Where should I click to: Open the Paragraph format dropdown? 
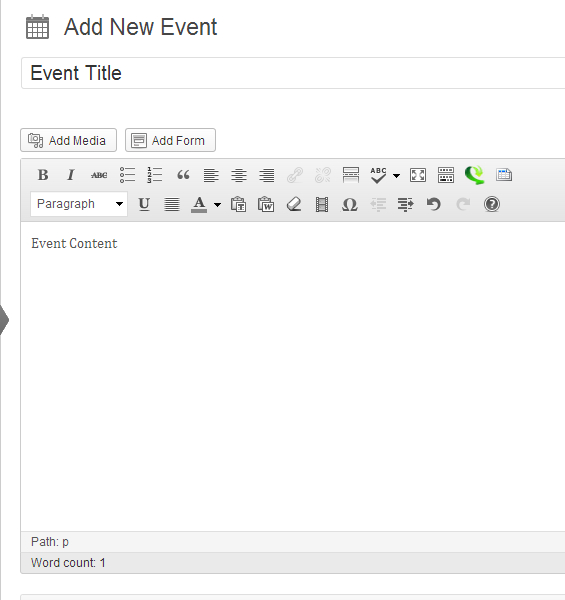(x=79, y=204)
